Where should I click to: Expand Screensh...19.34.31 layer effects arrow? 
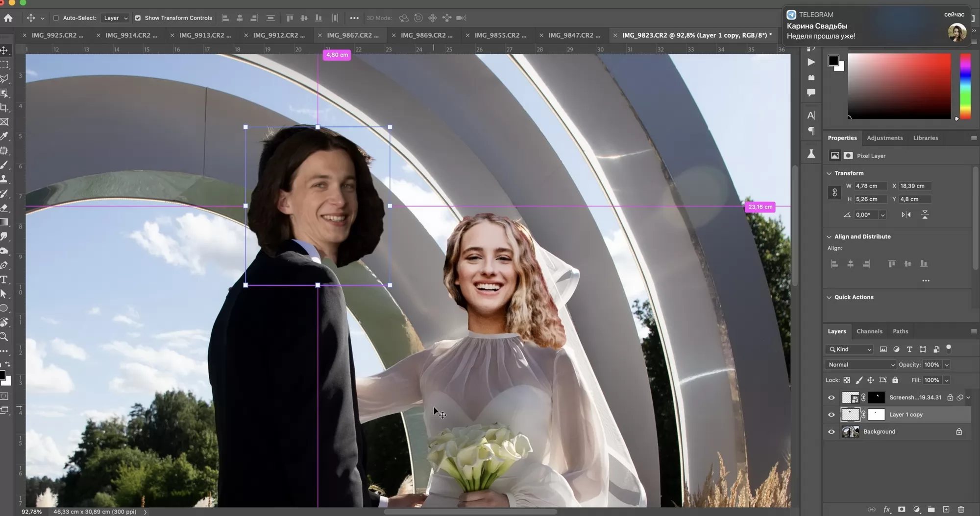tap(968, 398)
